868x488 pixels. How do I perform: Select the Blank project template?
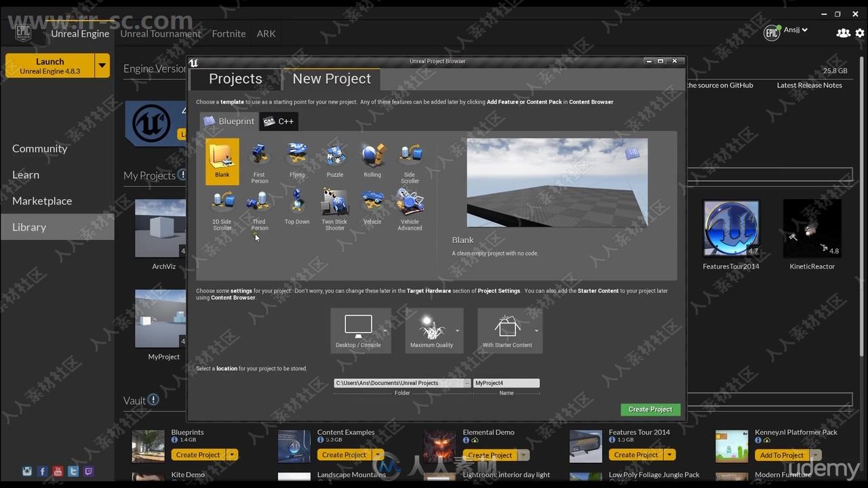[222, 161]
